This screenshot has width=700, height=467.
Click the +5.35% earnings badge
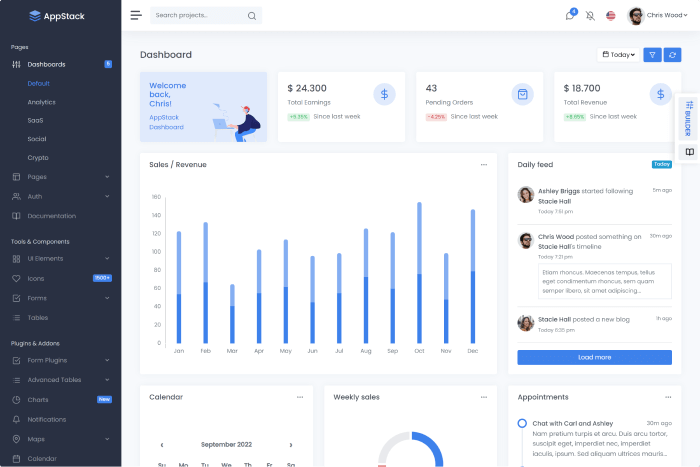point(299,117)
